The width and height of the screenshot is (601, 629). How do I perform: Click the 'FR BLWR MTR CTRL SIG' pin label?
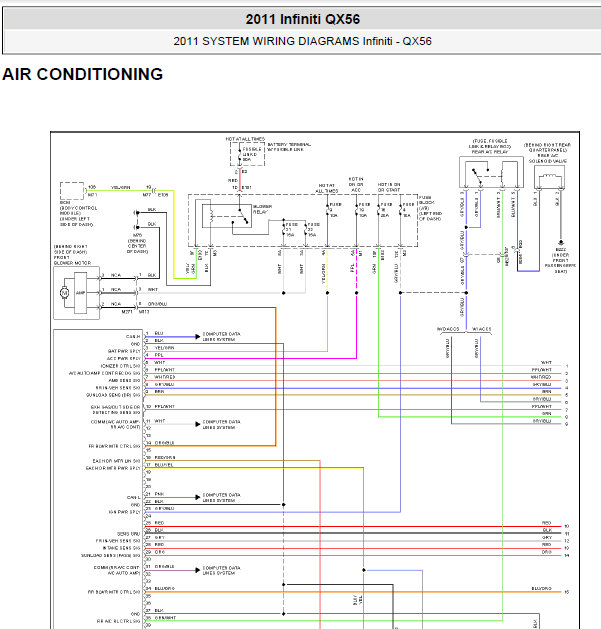click(114, 446)
